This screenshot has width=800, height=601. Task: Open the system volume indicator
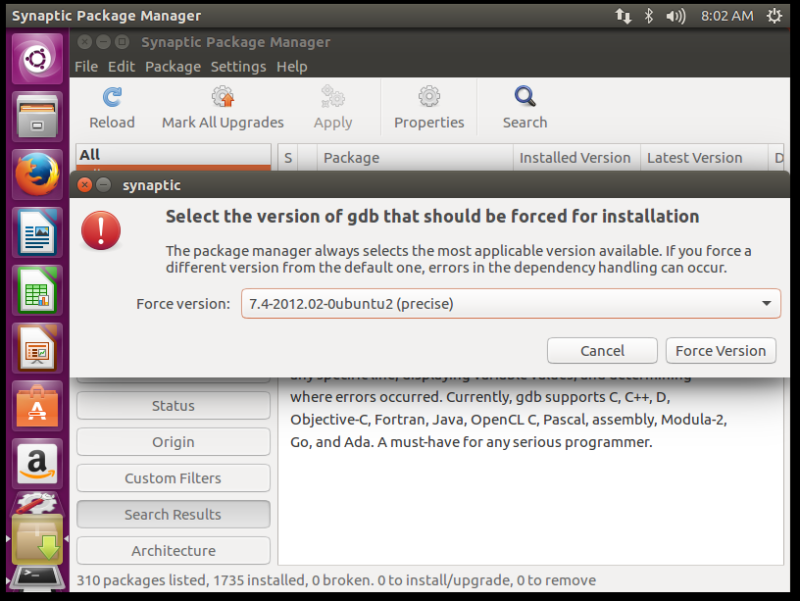pos(676,16)
